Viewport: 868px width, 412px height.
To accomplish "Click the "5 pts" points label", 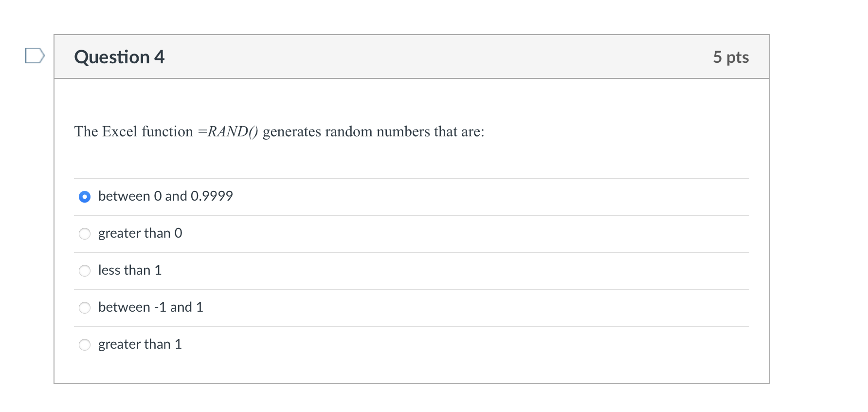I will coord(731,57).
